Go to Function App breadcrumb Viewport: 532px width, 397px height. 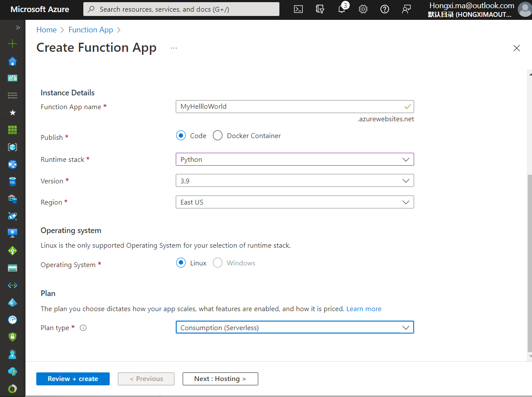point(91,30)
